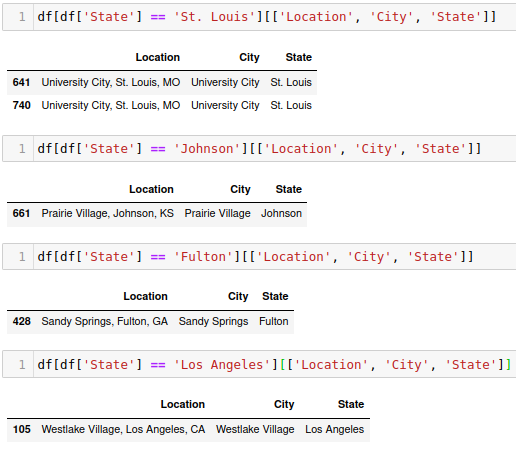Click the 'St. Louis' string in first code cell

215,17
